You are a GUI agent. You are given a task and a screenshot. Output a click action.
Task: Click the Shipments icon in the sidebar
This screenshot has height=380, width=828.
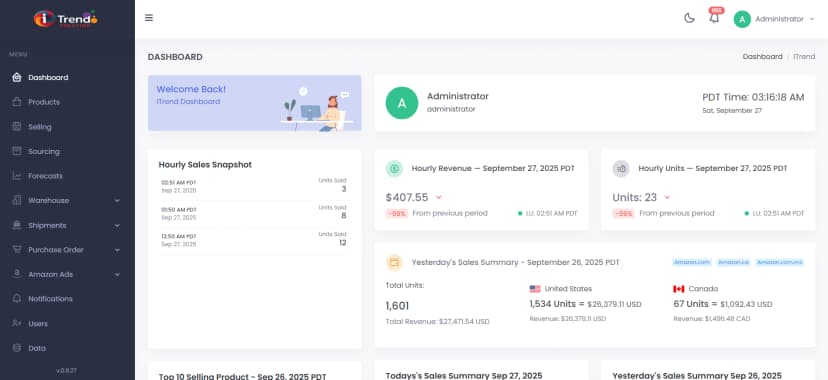coord(17,225)
